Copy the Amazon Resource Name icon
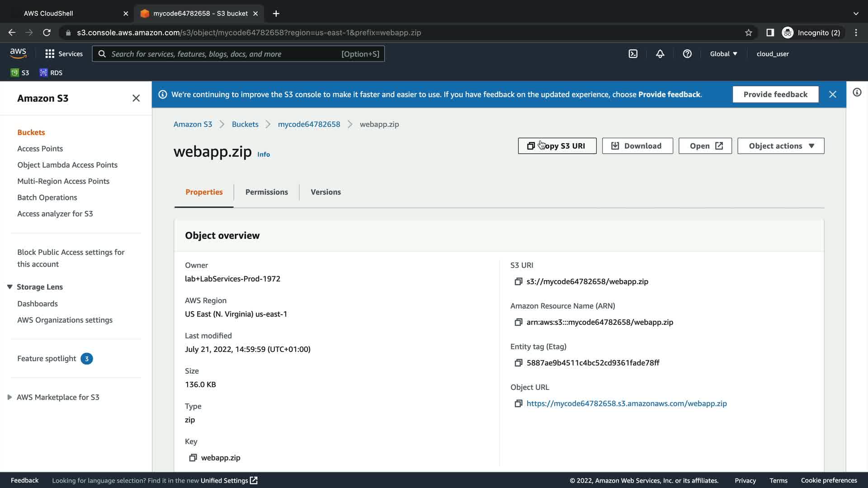868x488 pixels. tap(519, 322)
